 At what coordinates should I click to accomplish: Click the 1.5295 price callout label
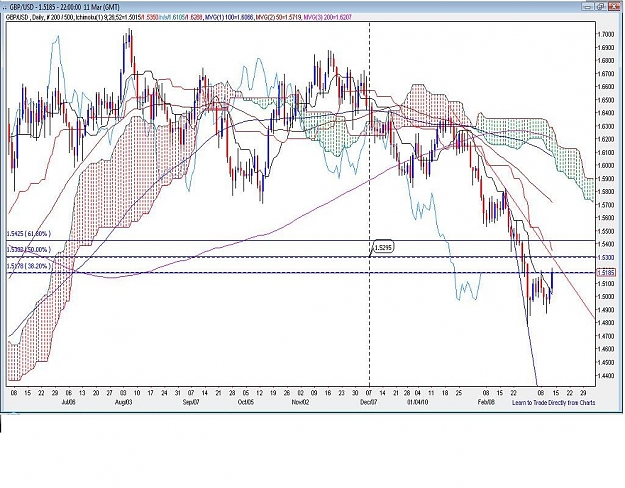(x=383, y=248)
